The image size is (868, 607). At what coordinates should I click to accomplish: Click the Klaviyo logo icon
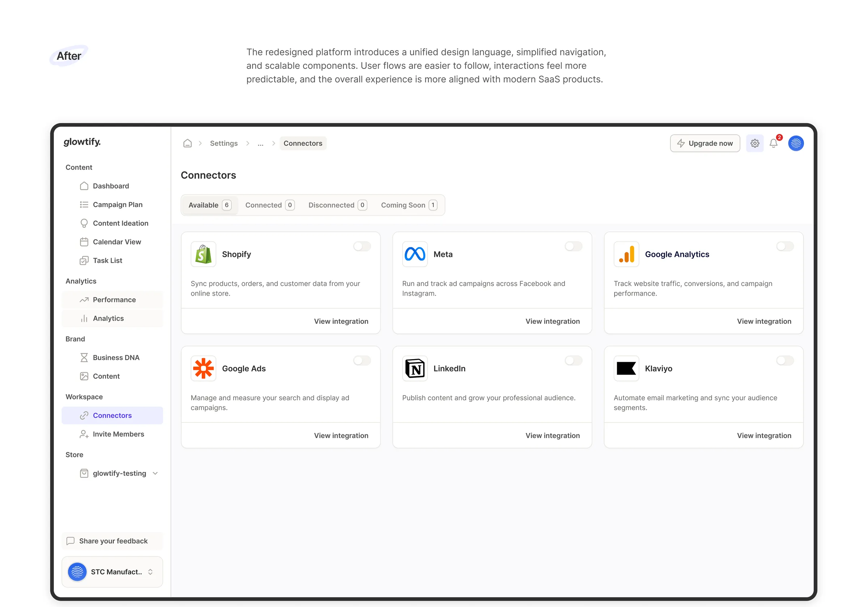coord(626,368)
